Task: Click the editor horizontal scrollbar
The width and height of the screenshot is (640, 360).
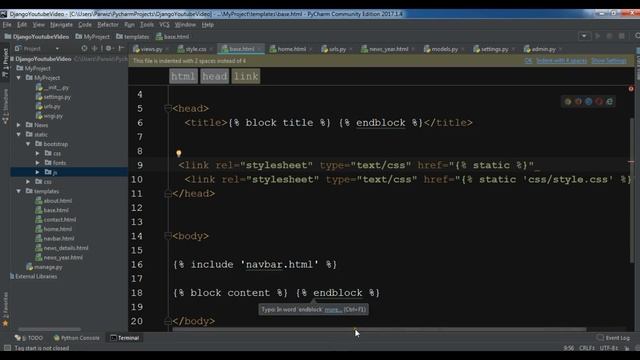Action: coord(379,329)
